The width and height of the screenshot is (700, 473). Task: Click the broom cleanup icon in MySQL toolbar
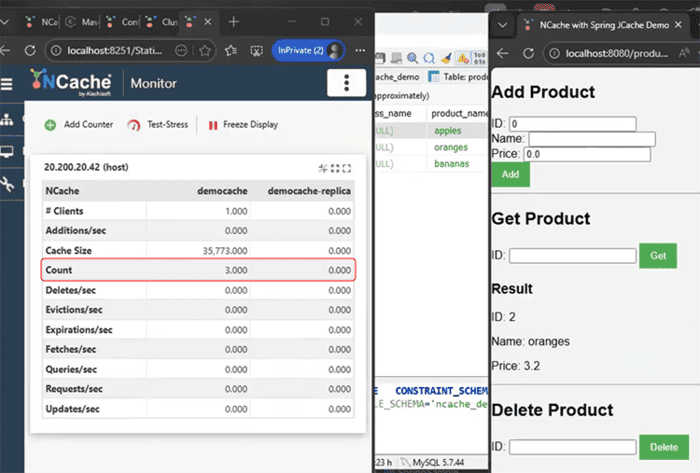click(446, 58)
